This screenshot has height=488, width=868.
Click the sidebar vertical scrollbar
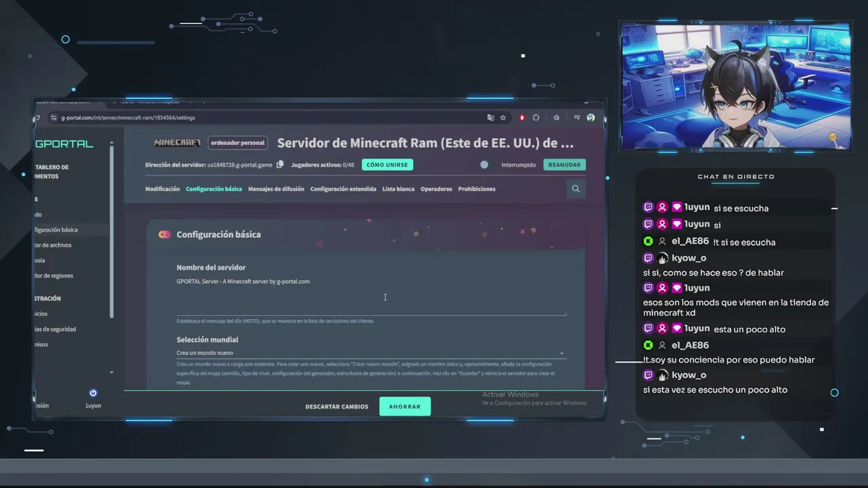112,232
